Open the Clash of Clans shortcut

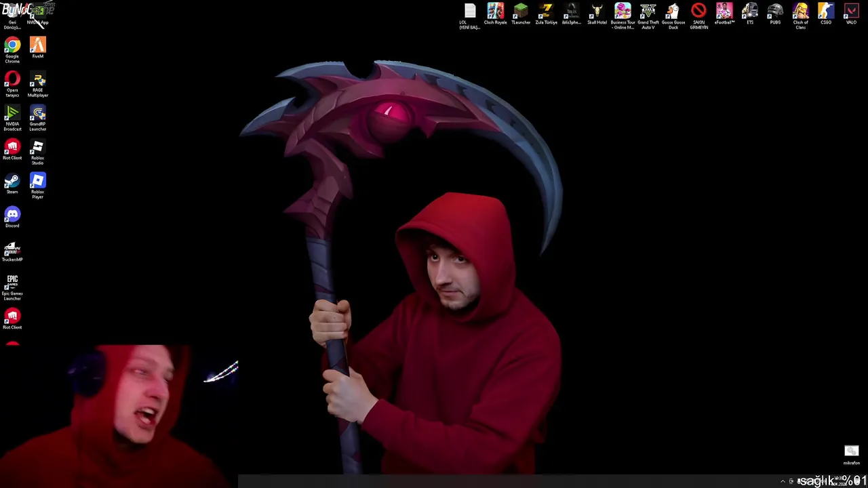tap(801, 15)
